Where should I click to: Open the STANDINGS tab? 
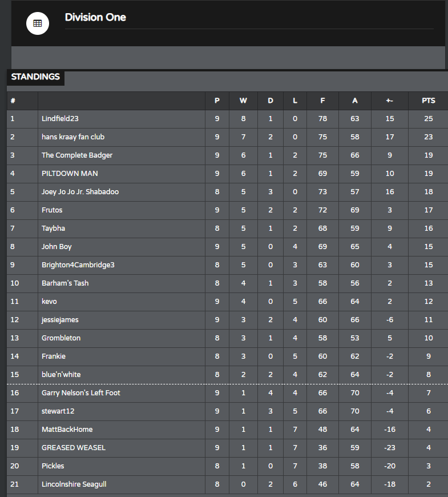point(35,77)
